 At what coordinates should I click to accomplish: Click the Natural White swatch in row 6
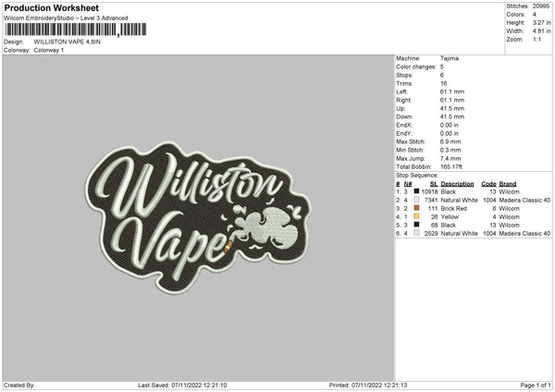[416, 233]
